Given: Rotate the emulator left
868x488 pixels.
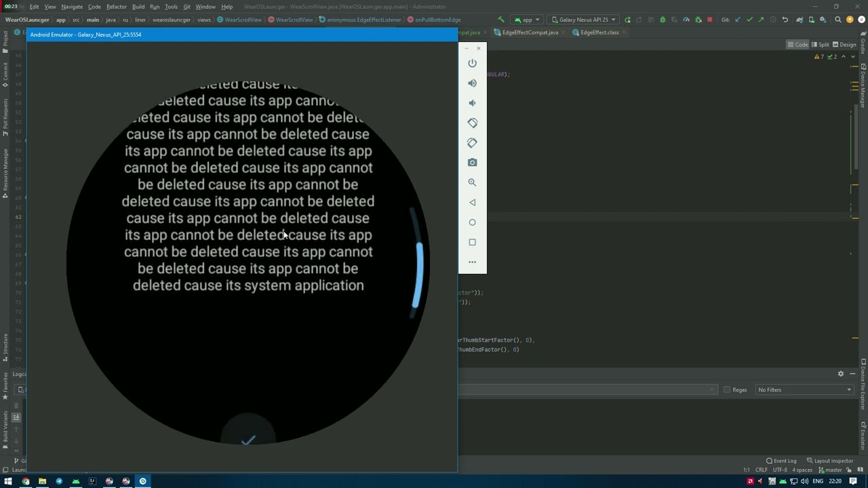Looking at the screenshot, I should [472, 123].
